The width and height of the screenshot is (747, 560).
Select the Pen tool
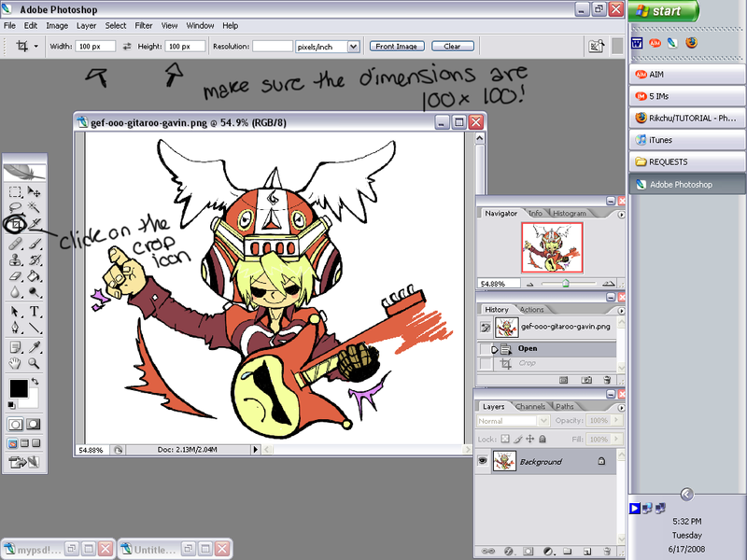pos(15,328)
